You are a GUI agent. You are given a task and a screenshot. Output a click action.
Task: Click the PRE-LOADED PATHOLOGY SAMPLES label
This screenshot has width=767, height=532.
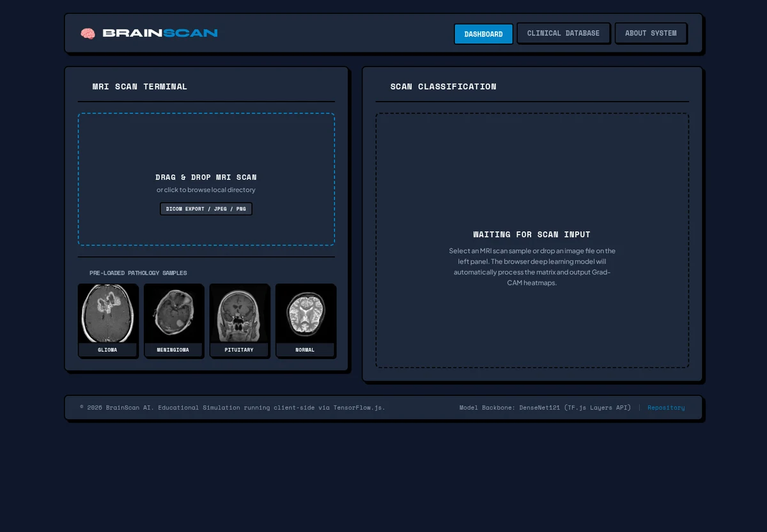[138, 273]
